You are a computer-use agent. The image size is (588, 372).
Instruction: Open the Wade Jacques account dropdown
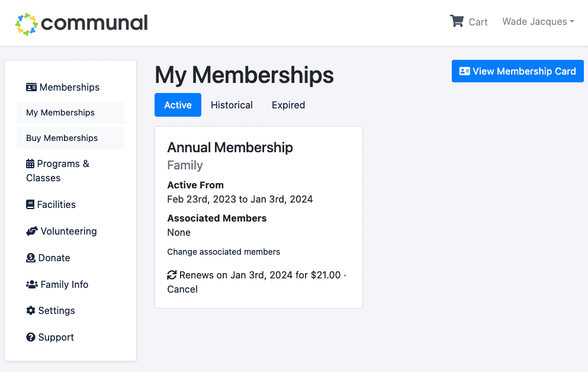537,21
